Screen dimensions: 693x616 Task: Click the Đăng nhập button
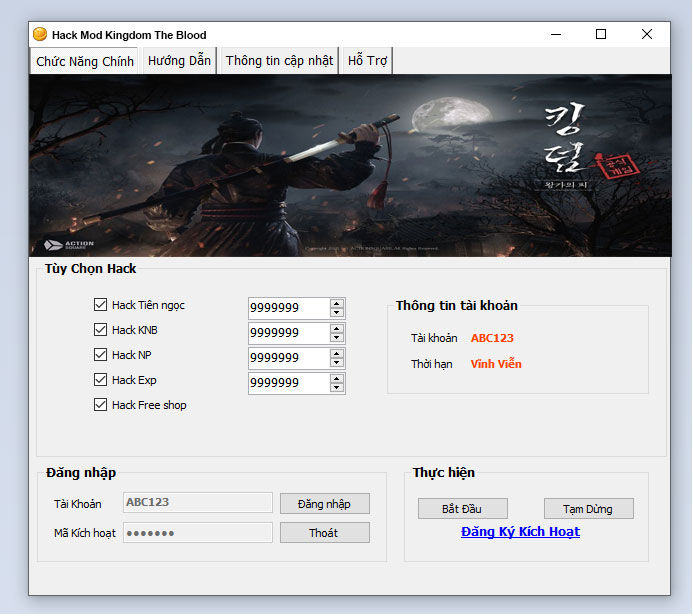[324, 504]
